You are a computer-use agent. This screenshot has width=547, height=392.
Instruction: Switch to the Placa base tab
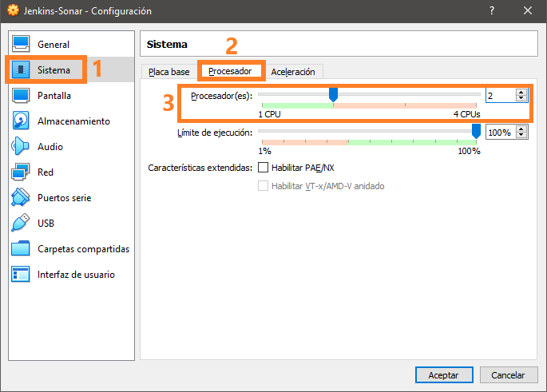(x=169, y=72)
